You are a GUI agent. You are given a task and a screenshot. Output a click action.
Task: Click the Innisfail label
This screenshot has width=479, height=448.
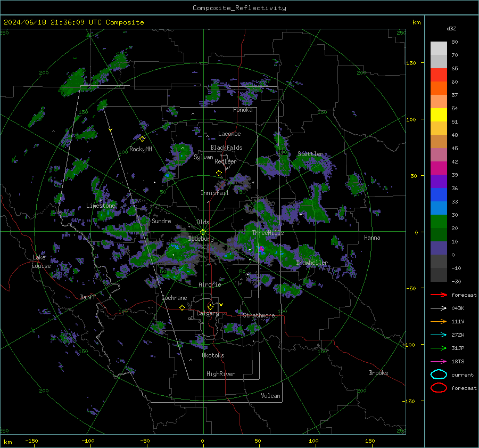(214, 193)
